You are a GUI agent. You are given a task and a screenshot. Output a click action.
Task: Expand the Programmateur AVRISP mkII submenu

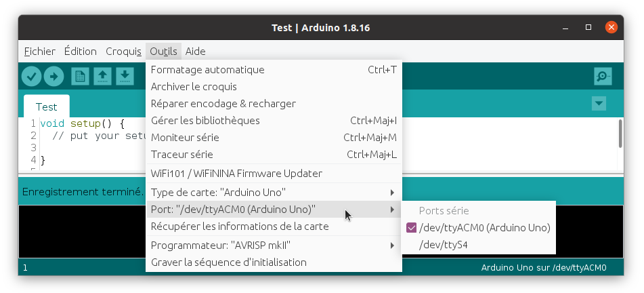point(274,246)
